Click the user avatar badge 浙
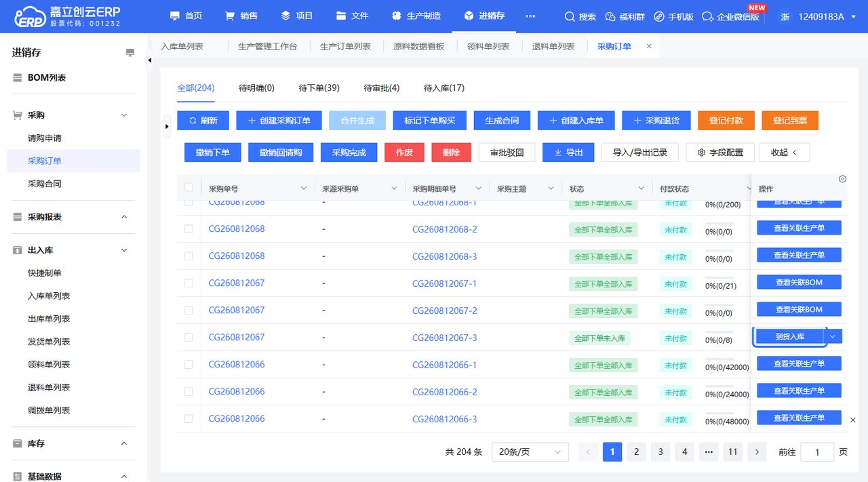868x482 pixels. coord(785,16)
